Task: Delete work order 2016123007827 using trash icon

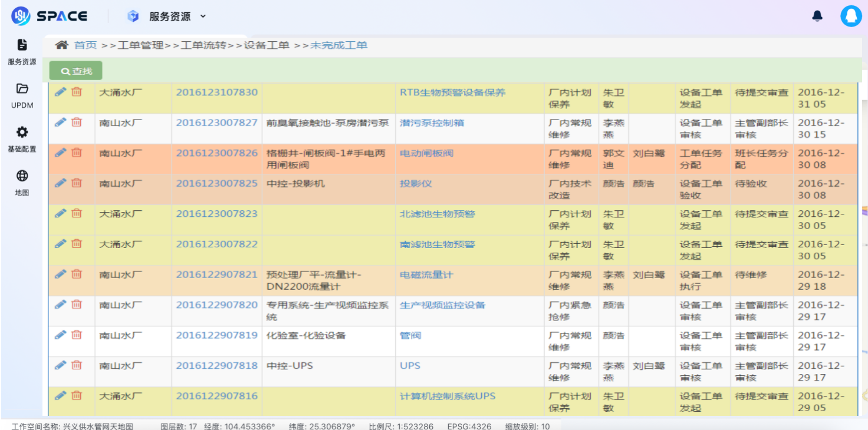Action: pos(76,122)
